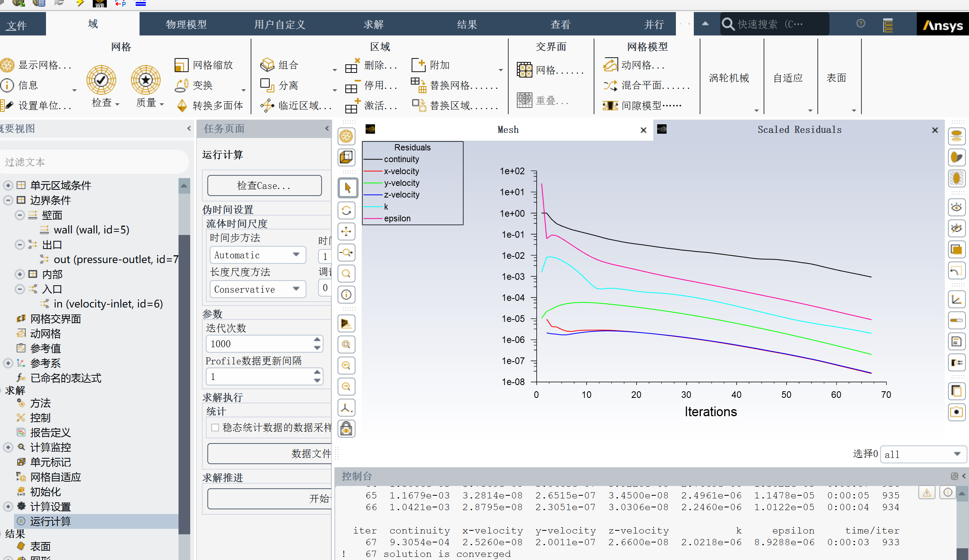Select the mouse pointer tool in viewport toolbar
Image resolution: width=969 pixels, height=560 pixels.
[347, 188]
